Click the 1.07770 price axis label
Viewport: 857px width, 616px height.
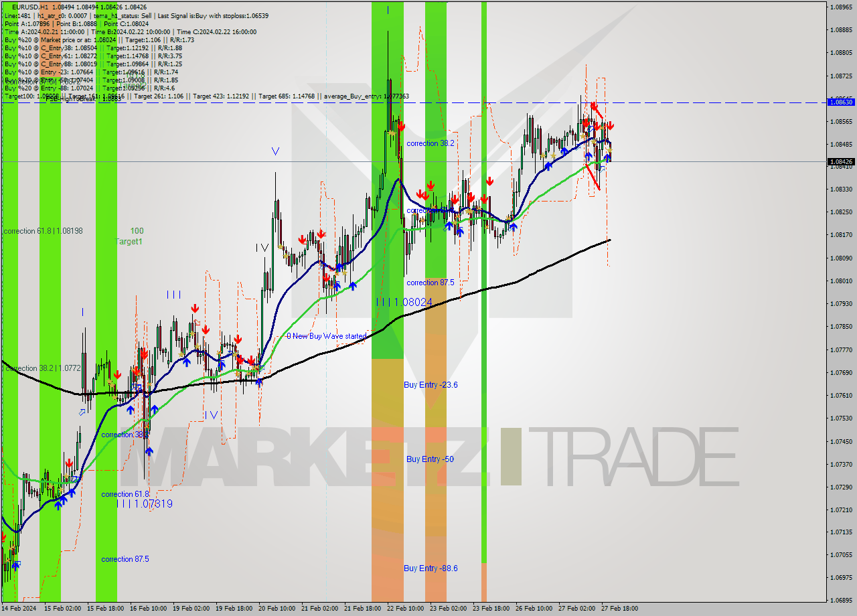click(841, 350)
